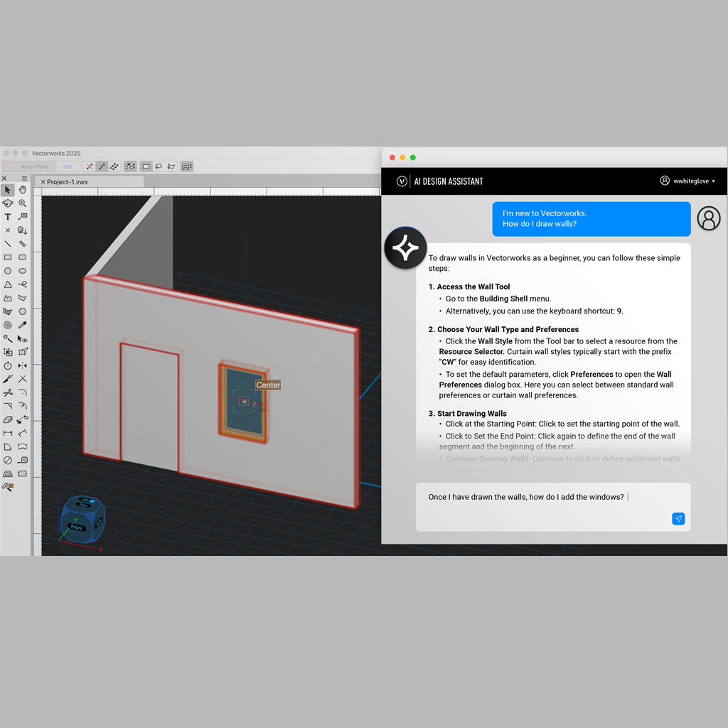The width and height of the screenshot is (728, 728).
Task: Select the Fillet tool
Action: tap(22, 392)
